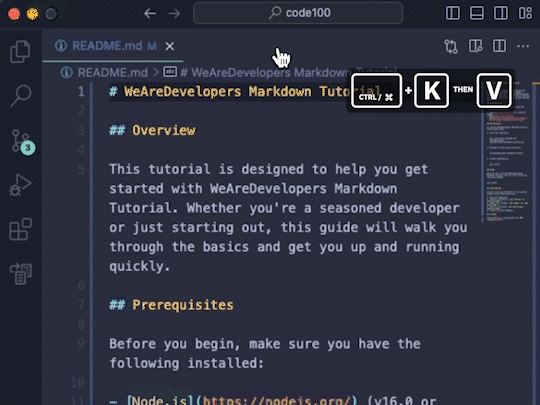Click the minimap code overview
The image size is (540, 405).
pyautogui.click(x=508, y=152)
